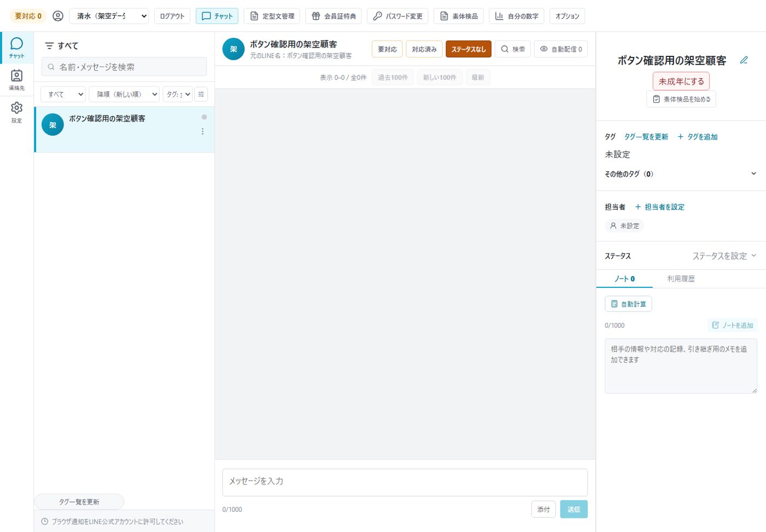Click the 未成年にする button
Screen dimensions: 766x532
point(681,81)
